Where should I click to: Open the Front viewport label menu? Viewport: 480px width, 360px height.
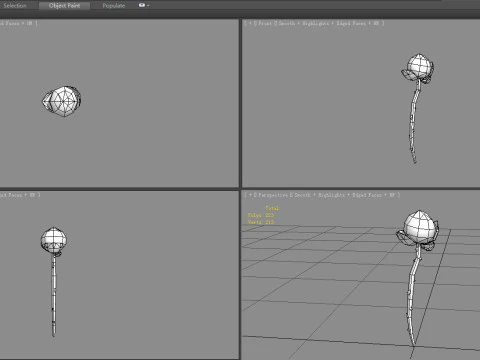(x=265, y=23)
